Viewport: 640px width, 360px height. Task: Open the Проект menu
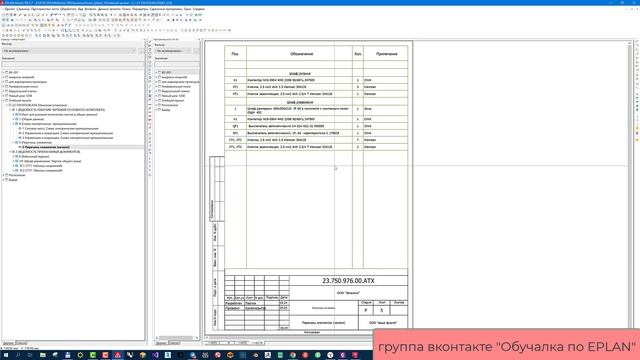click(x=10, y=9)
